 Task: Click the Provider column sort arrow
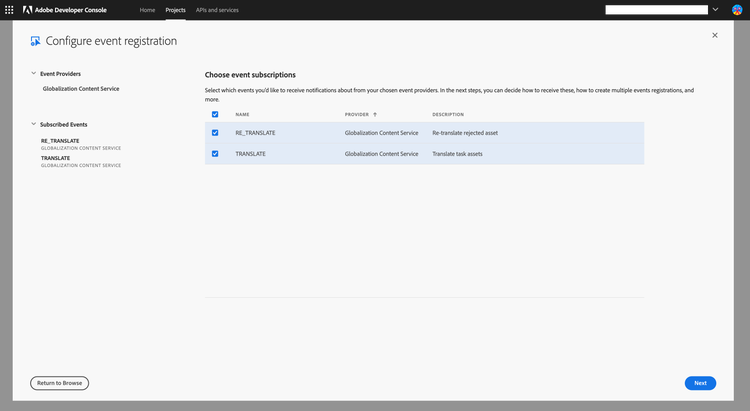(375, 114)
